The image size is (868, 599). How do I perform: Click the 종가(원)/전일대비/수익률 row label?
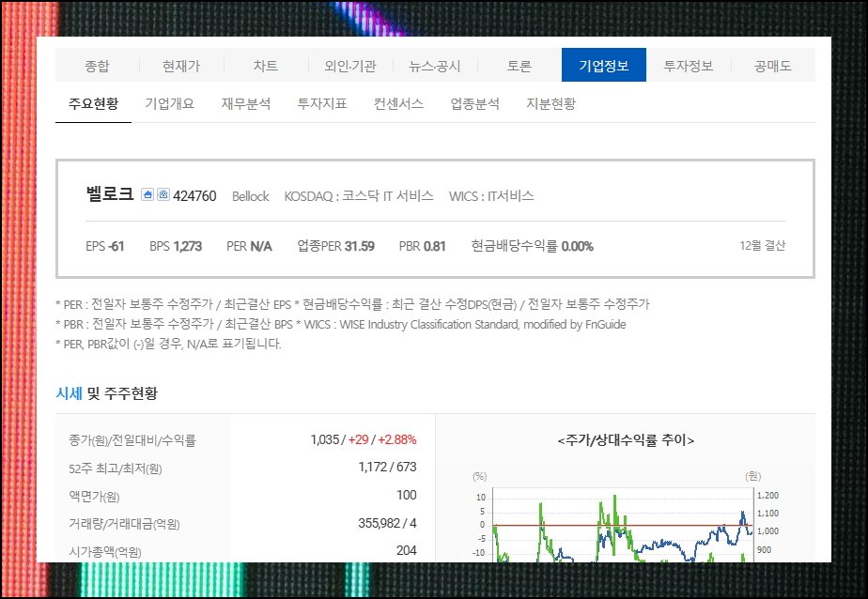click(x=132, y=440)
